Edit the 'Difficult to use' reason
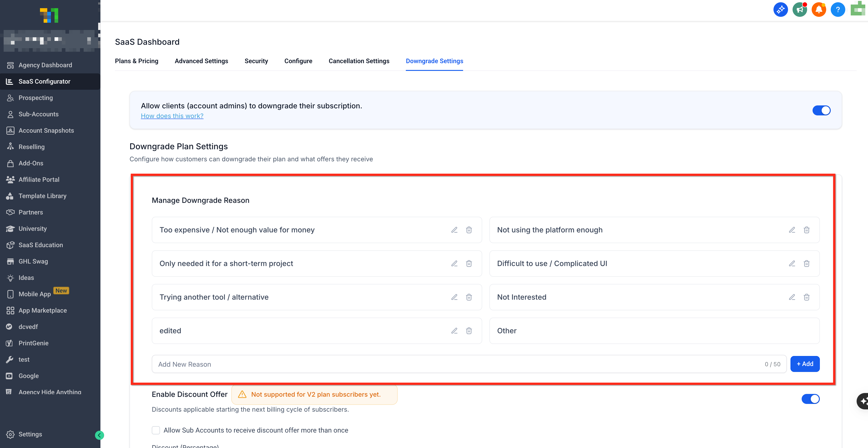The width and height of the screenshot is (868, 448). [792, 263]
